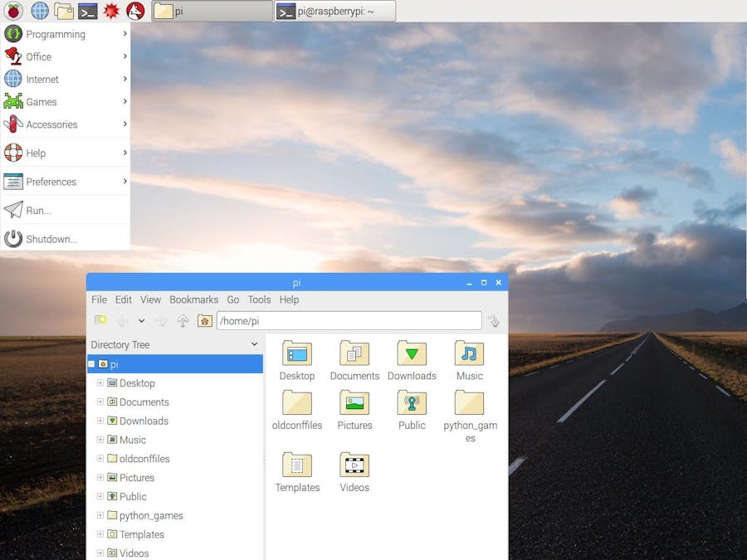Click the /home/pi address bar field

(349, 320)
